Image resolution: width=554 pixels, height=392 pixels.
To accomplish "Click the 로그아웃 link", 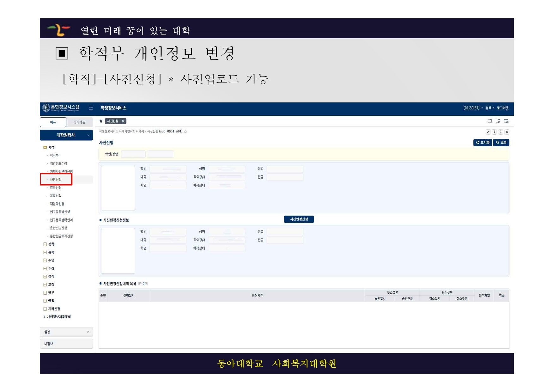I will 502,108.
